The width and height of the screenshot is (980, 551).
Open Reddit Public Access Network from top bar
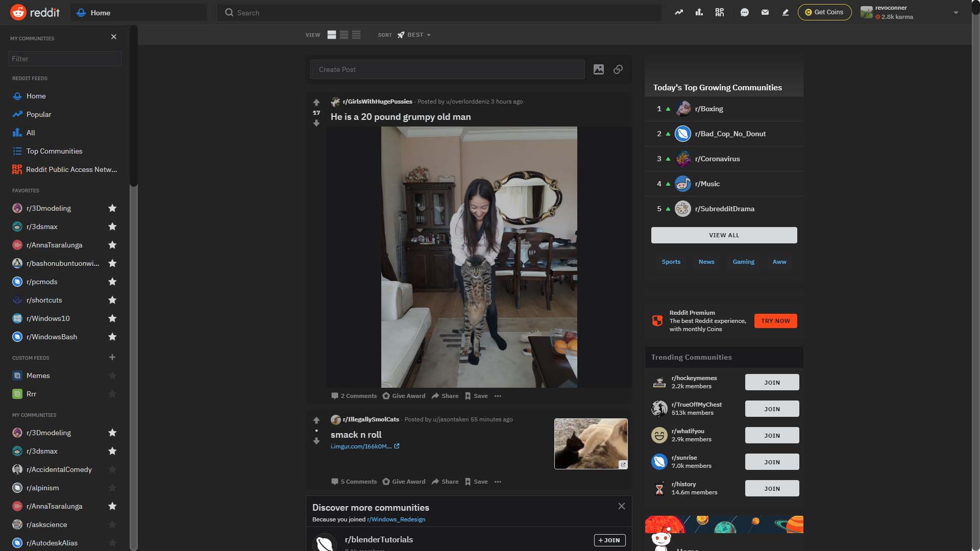tap(720, 12)
